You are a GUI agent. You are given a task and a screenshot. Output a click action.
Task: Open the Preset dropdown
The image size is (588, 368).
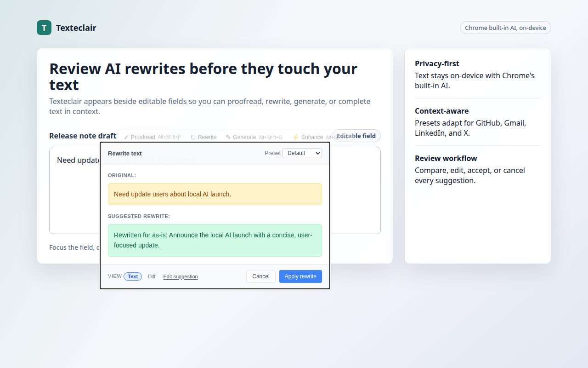[302, 153]
